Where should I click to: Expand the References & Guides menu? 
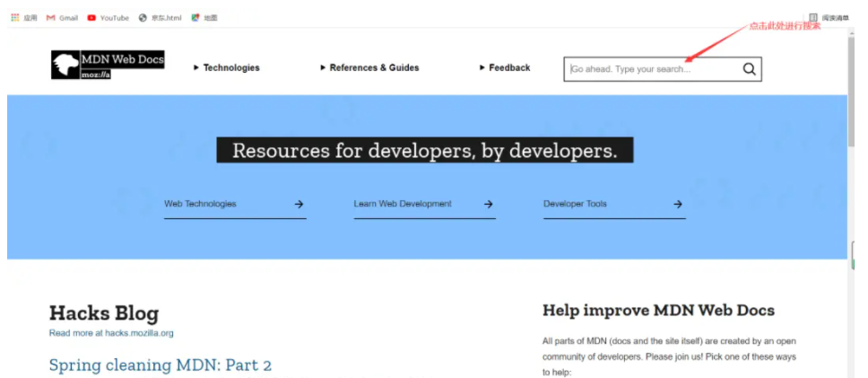click(x=369, y=67)
